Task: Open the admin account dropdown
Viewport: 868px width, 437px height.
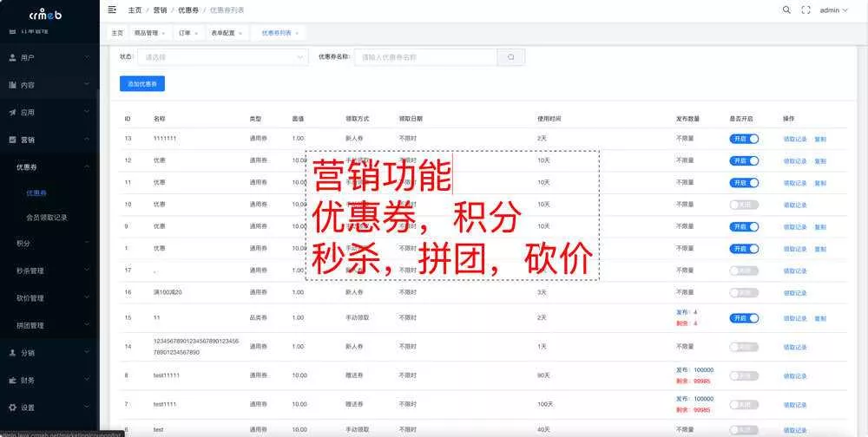Action: pos(833,10)
